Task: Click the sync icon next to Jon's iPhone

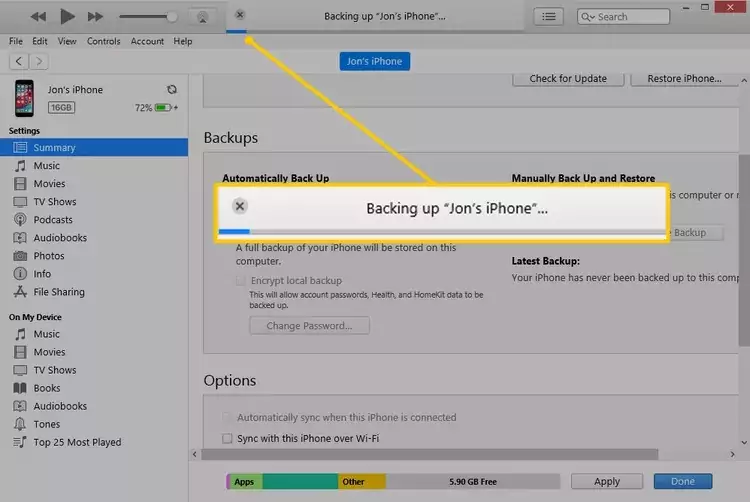Action: 172,90
